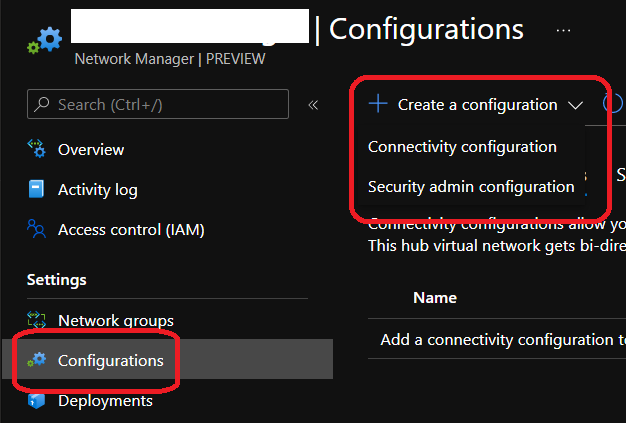Click the plus icon beside Create a configuration
Image resolution: width=626 pixels, height=423 pixels.
point(377,104)
